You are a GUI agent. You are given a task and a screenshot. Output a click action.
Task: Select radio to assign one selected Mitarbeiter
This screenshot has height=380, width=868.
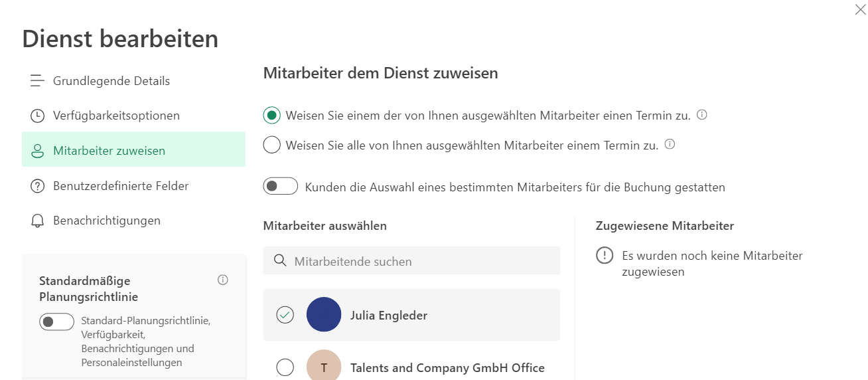[x=271, y=116]
